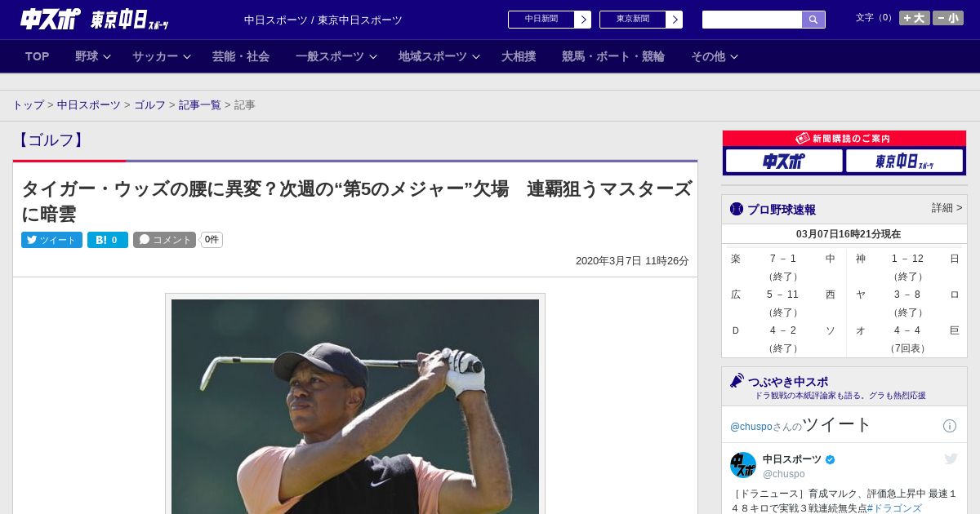980x514 pixels.
Task: Click the baseball icon beside プロ野球速報
Action: 737,209
